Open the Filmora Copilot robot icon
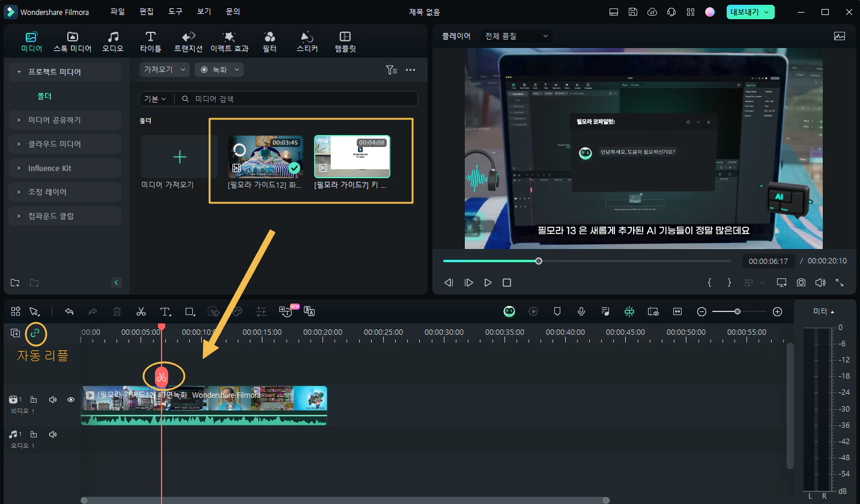This screenshot has width=860, height=504. (509, 311)
